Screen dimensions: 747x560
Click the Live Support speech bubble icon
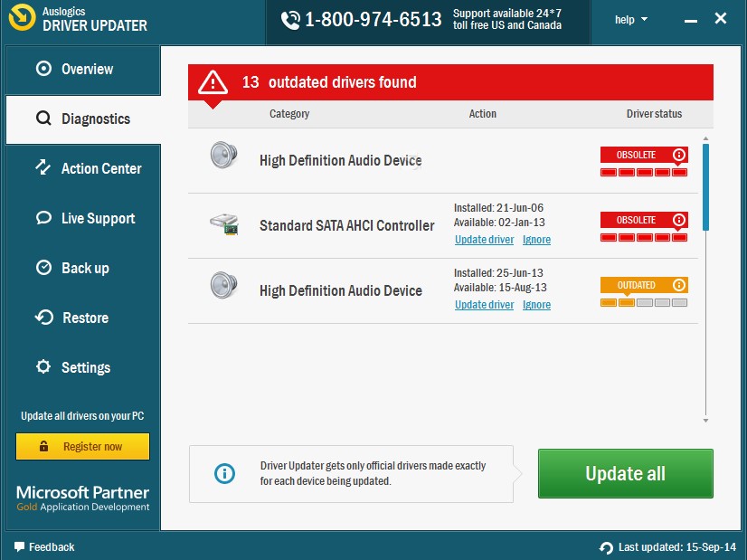[x=43, y=218]
